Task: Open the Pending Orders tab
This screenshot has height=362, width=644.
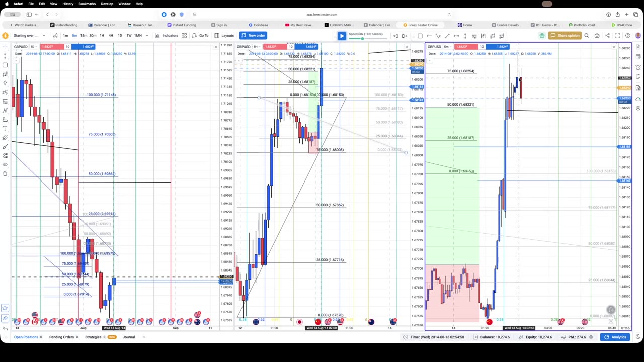Action: tap(63, 337)
